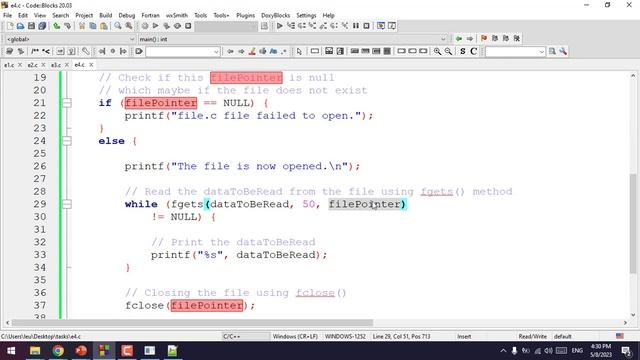Redo the last undone edit
The height and width of the screenshot is (360, 640).
point(67,26)
